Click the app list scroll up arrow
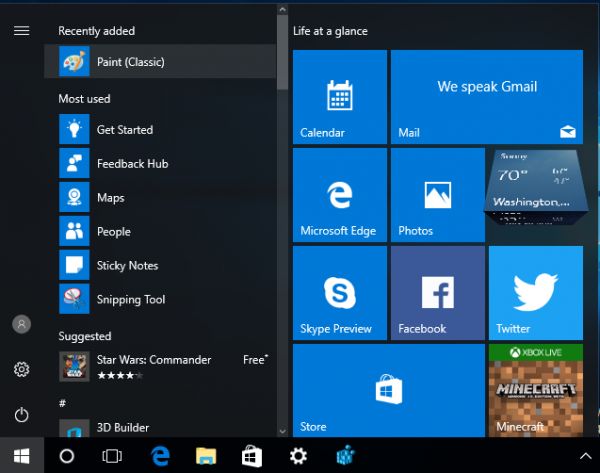 click(282, 9)
